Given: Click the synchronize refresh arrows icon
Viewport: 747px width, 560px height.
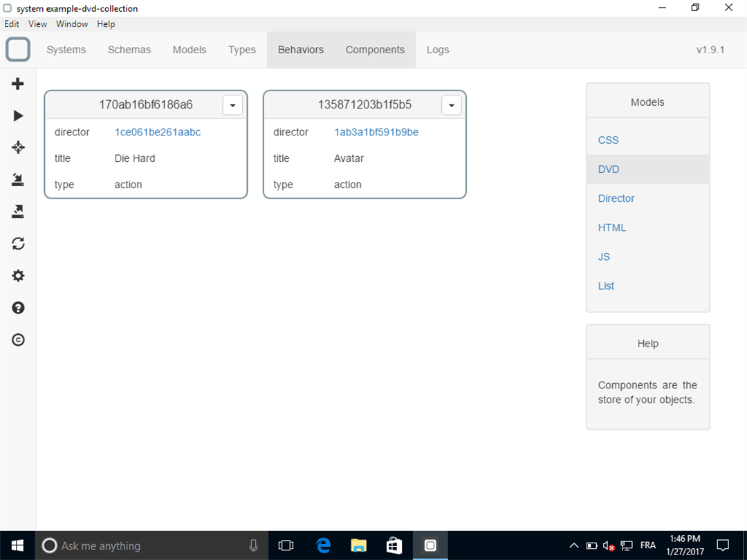Looking at the screenshot, I should coord(18,244).
